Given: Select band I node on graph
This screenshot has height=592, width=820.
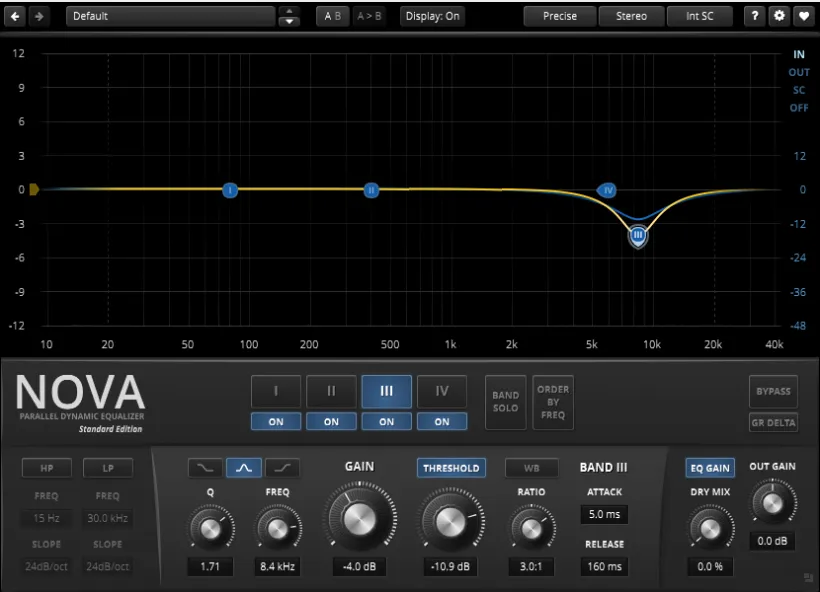Looking at the screenshot, I should pyautogui.click(x=230, y=190).
